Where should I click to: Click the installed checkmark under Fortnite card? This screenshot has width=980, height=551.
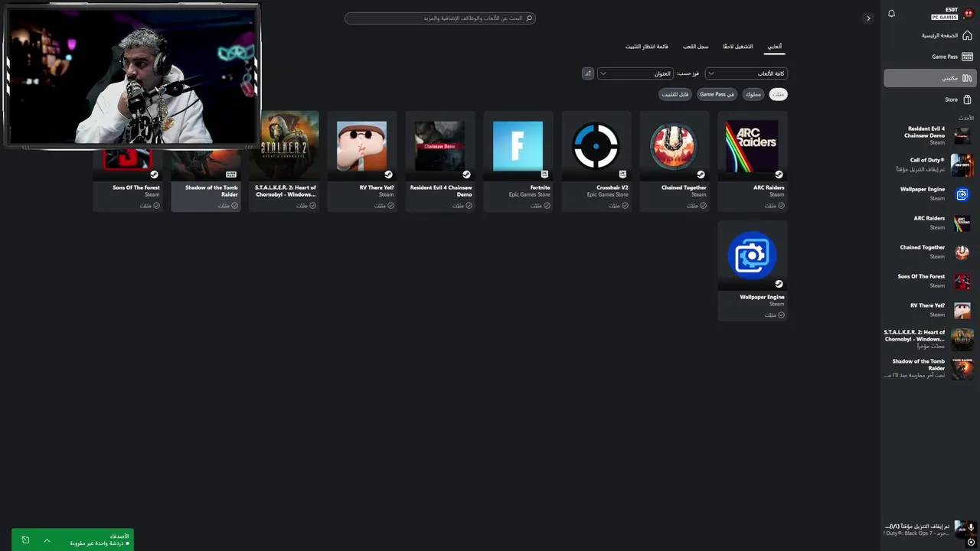tap(547, 206)
